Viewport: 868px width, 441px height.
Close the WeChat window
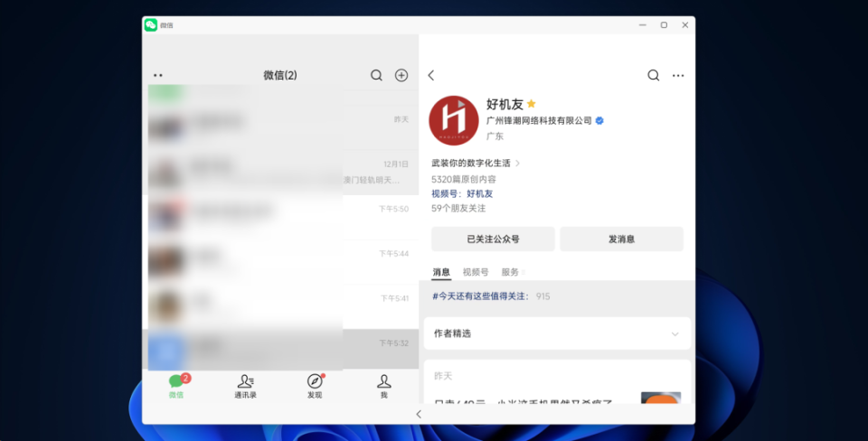pos(684,25)
